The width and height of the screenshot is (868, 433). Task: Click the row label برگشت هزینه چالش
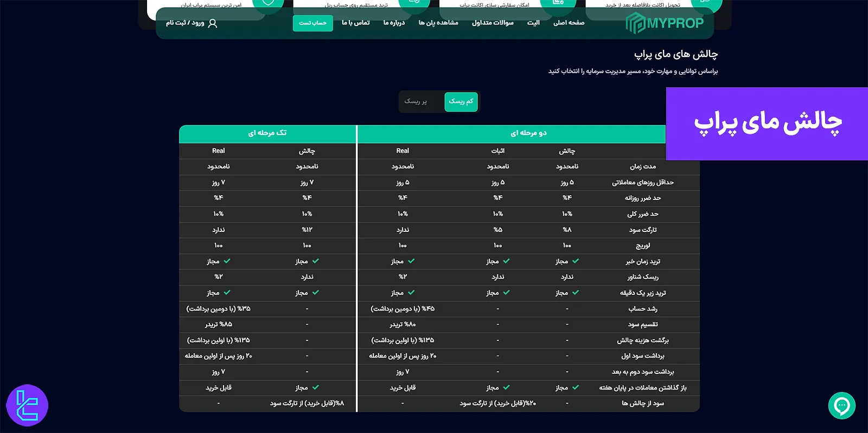click(x=643, y=340)
